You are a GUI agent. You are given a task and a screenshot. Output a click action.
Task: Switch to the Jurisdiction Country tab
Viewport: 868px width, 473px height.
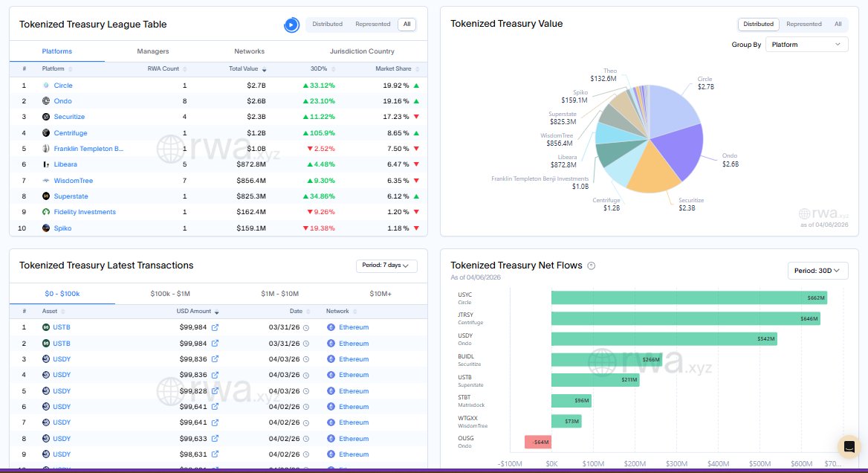[x=362, y=51]
